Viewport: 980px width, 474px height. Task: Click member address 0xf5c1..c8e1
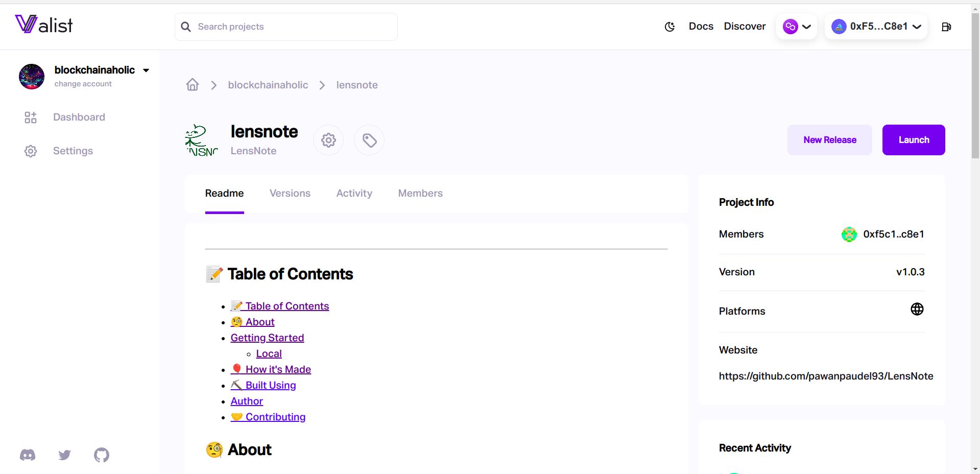(894, 234)
